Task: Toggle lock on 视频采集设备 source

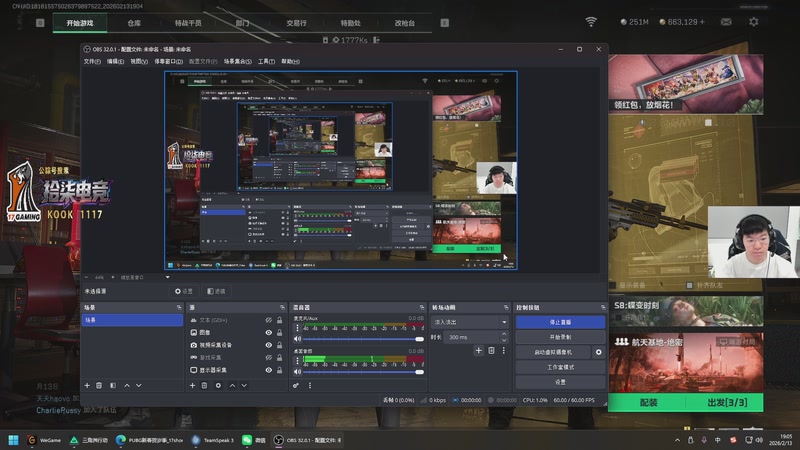Action: [280, 345]
